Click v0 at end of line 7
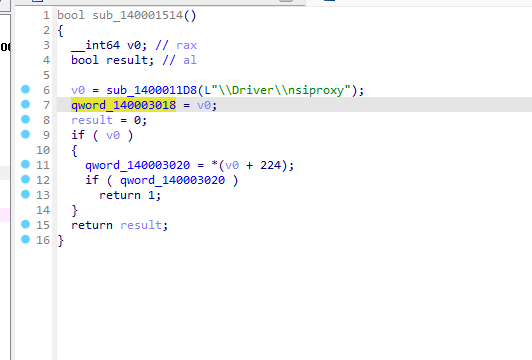The image size is (532, 360). point(204,105)
